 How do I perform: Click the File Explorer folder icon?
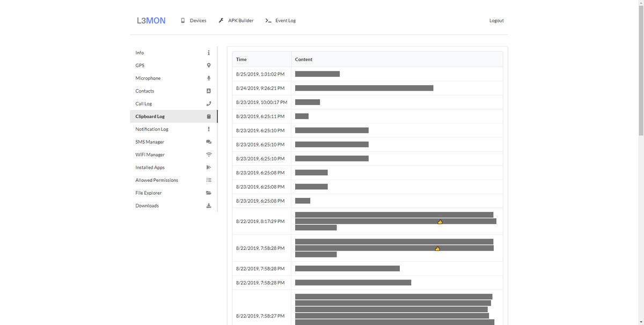click(x=209, y=193)
